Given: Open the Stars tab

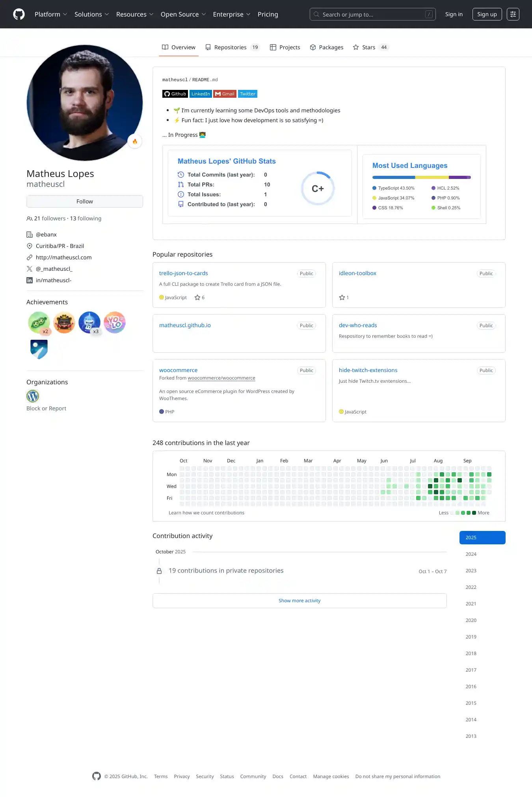Looking at the screenshot, I should [370, 47].
